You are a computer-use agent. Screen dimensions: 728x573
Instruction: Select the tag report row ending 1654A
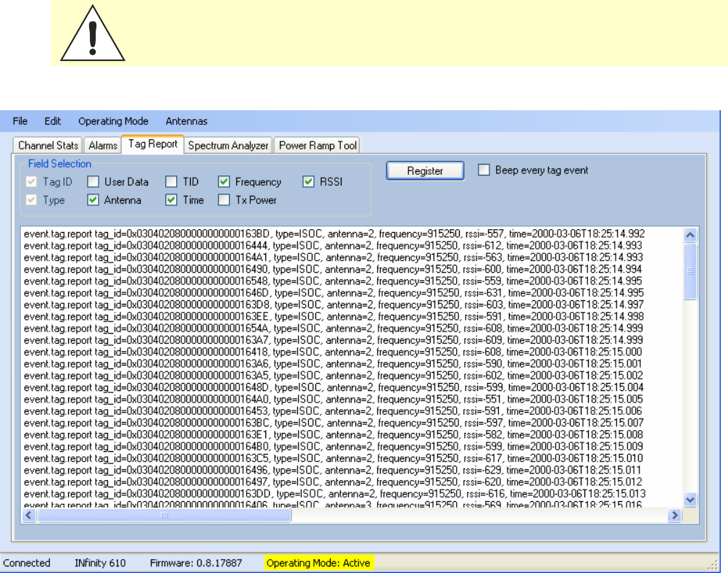click(334, 329)
